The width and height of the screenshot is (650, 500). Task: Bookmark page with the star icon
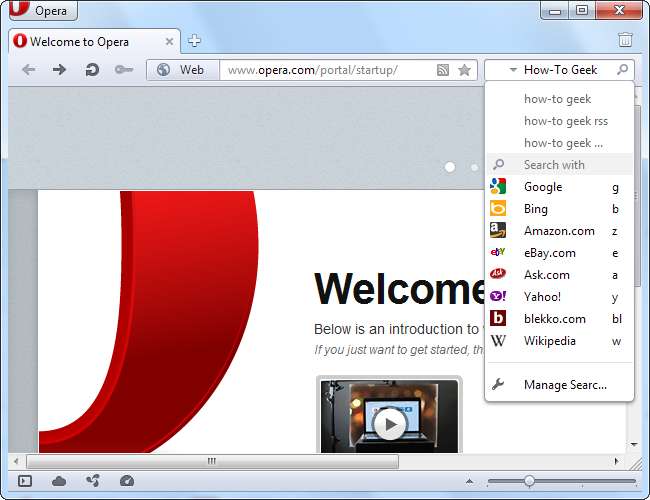[x=464, y=70]
